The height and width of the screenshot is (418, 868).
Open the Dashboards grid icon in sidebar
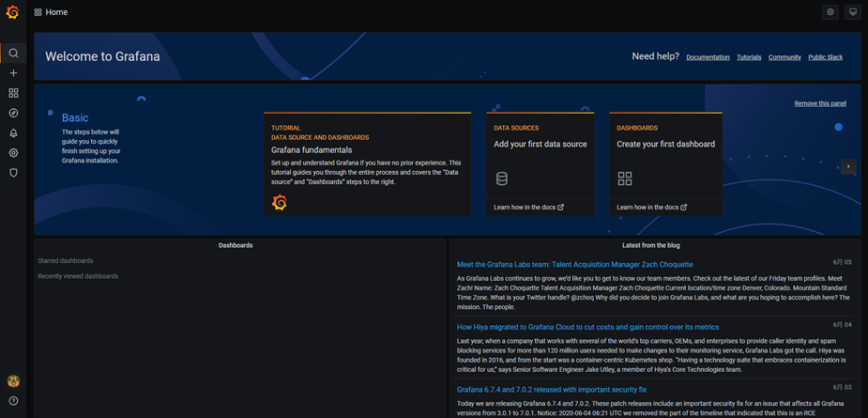tap(14, 93)
